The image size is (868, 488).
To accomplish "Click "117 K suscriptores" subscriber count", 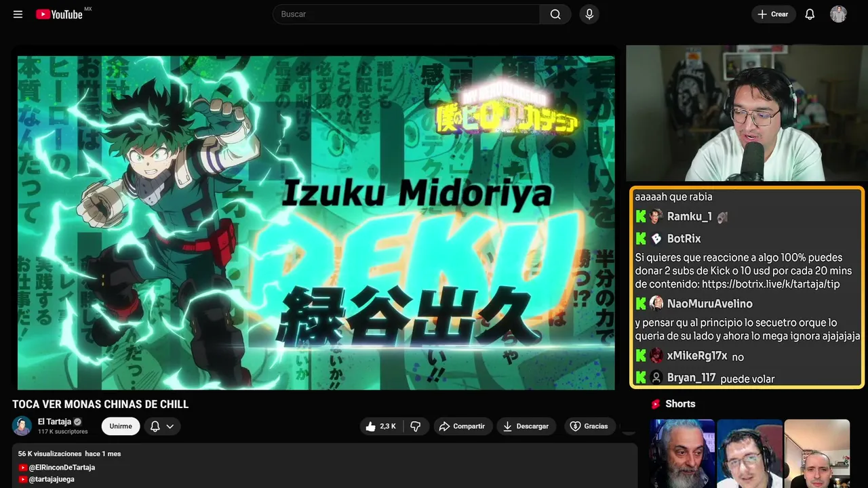I will (x=63, y=432).
